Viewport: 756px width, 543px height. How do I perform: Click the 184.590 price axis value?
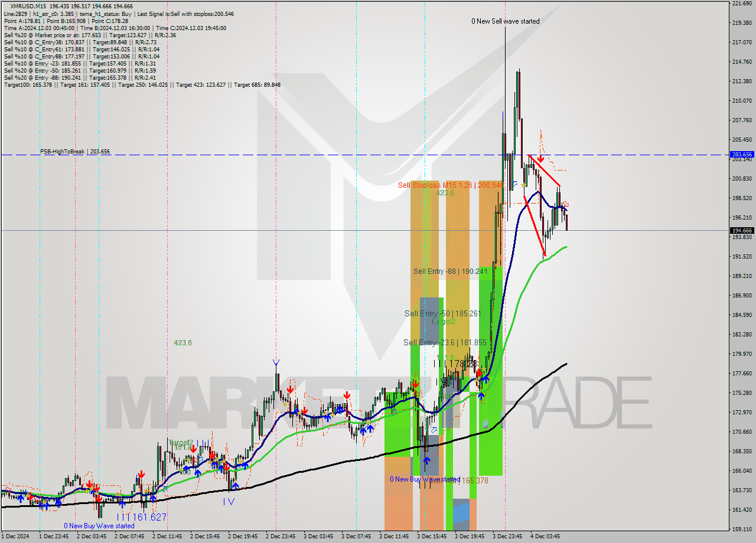[x=742, y=315]
